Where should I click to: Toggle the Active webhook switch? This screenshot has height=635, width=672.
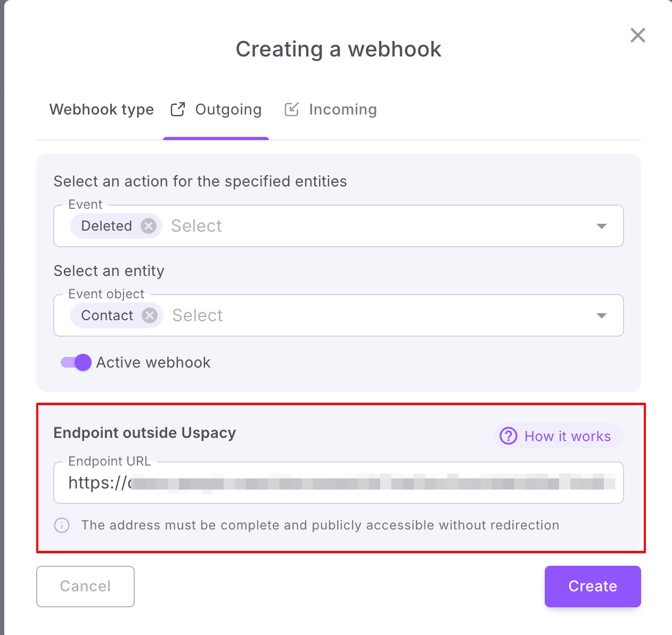76,363
